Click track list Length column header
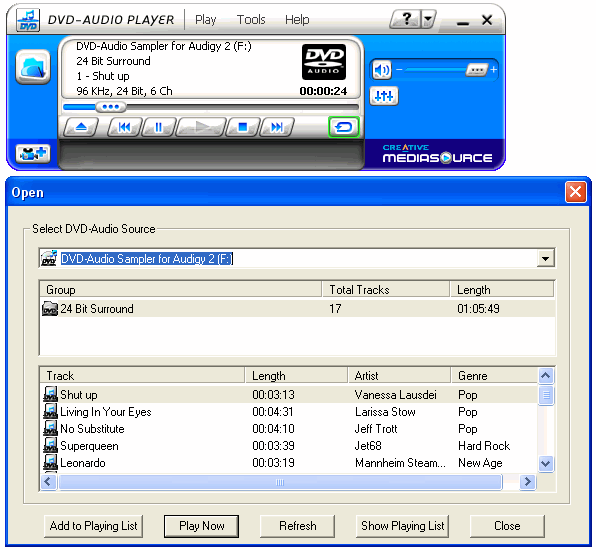596x549 pixels. point(296,376)
